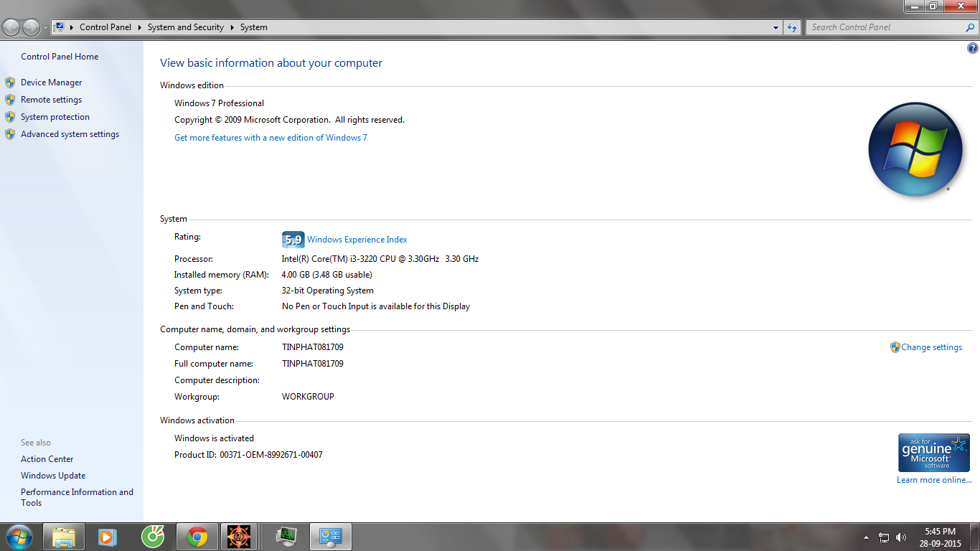Open the Coc Coc browser taskbar icon
Image resolution: width=980 pixels, height=551 pixels.
[x=152, y=537]
